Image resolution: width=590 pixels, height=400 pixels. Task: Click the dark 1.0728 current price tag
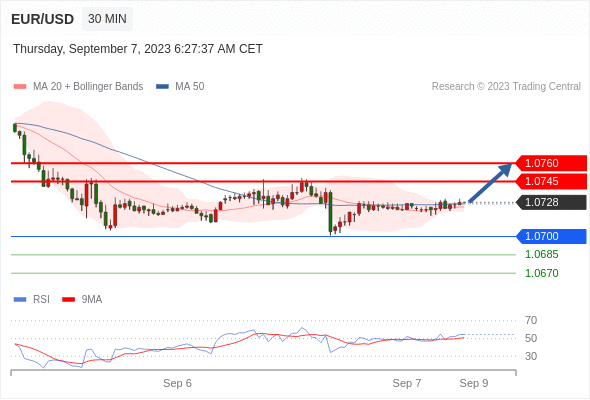[551, 202]
